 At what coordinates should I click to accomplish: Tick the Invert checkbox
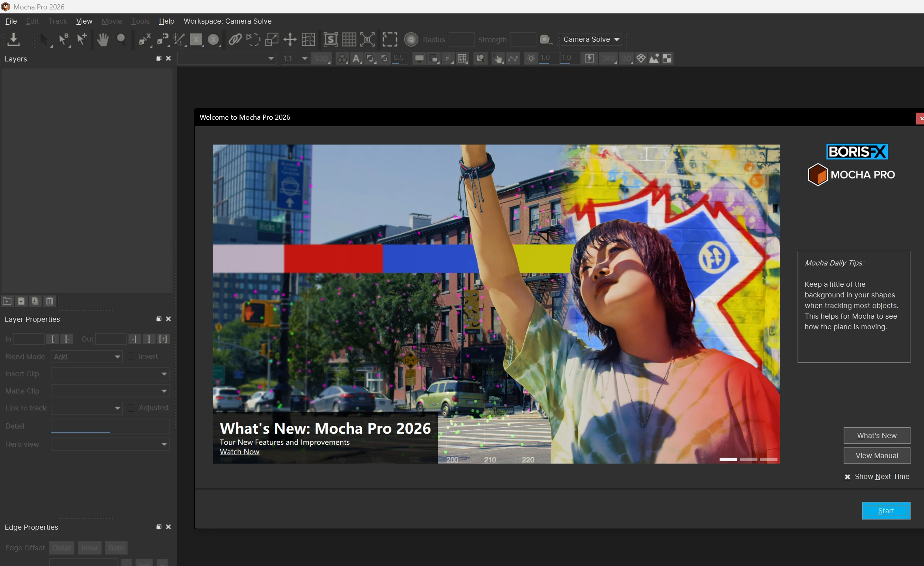click(x=132, y=356)
